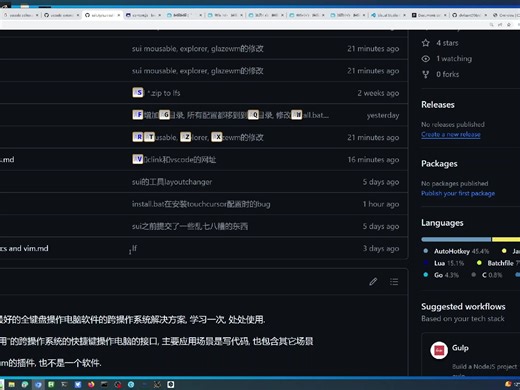Open the install.bat touchcursor bug commit message

(x=201, y=204)
